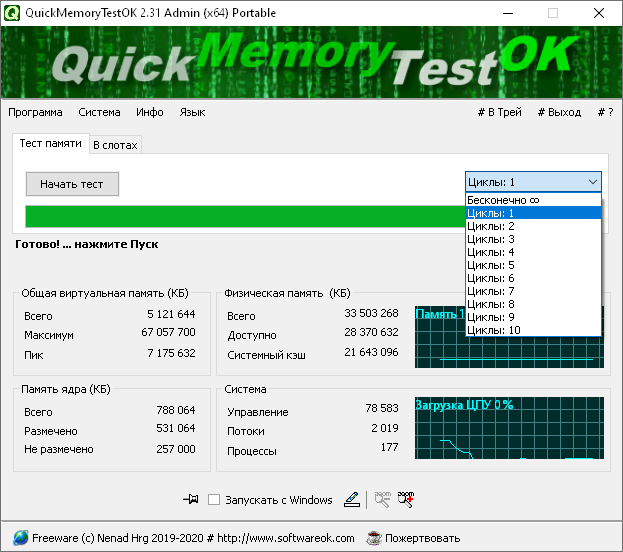Open the Инфо menu

point(150,112)
